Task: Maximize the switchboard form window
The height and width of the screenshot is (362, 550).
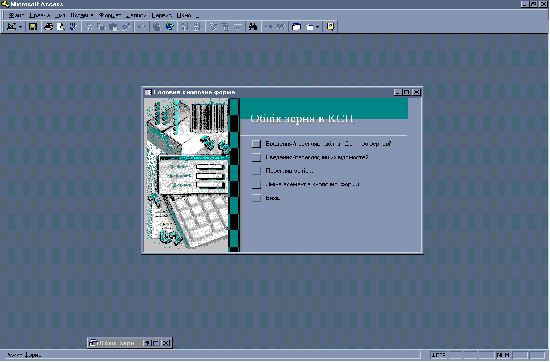Action: (407, 92)
